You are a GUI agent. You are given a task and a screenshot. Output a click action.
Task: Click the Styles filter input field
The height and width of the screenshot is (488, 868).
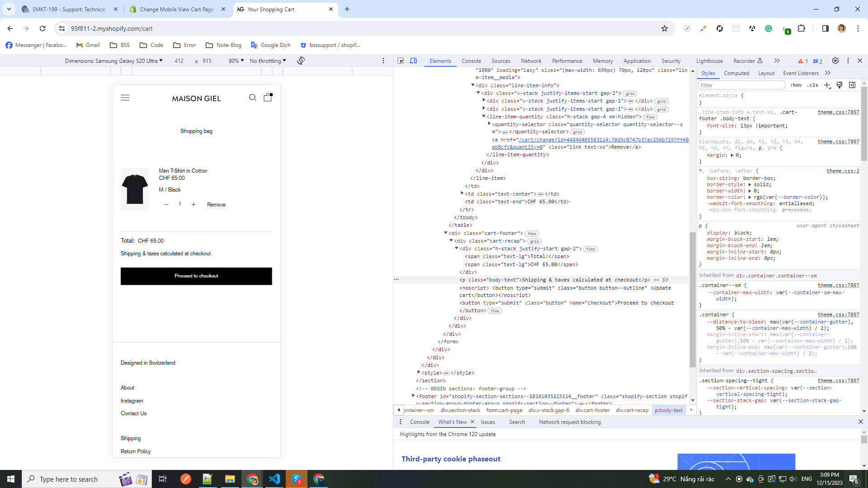pyautogui.click(x=741, y=85)
